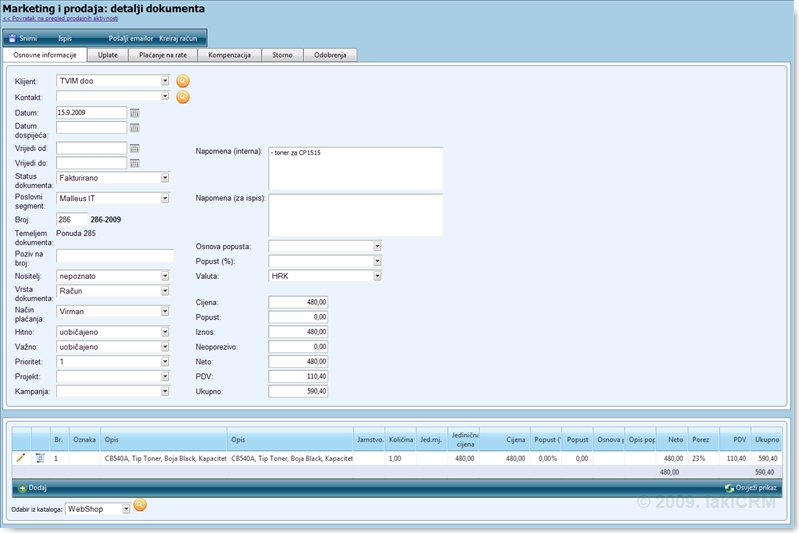Open the Hitno dropdown
This screenshot has width=799, height=533.
pos(165,332)
